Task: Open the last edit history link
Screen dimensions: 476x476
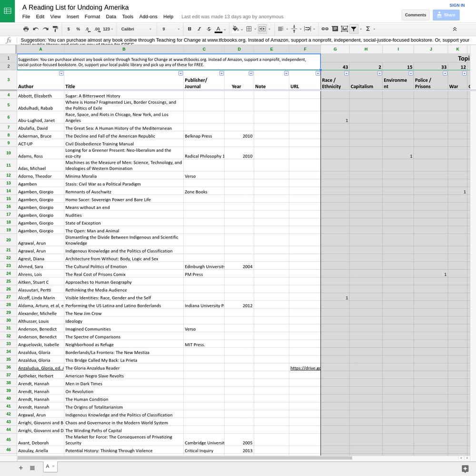Action: (232, 17)
